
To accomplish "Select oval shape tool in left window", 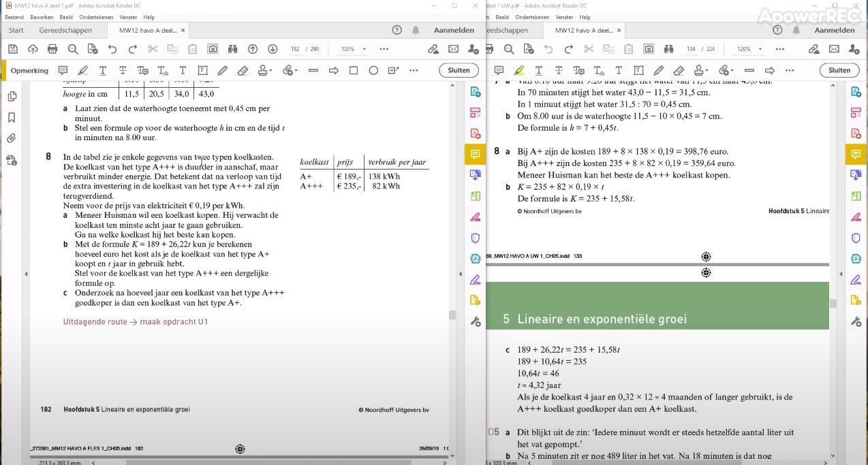I will coord(373,70).
